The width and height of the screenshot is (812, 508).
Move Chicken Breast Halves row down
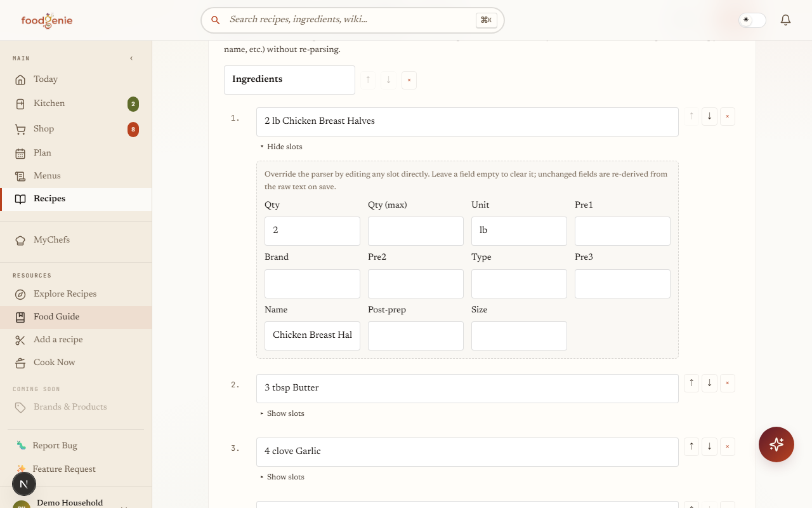click(x=709, y=117)
